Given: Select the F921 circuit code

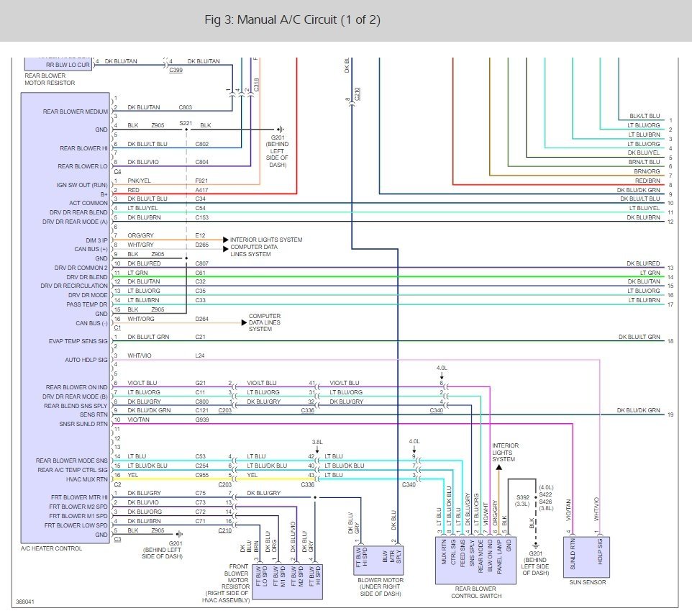Looking at the screenshot, I should [201, 181].
